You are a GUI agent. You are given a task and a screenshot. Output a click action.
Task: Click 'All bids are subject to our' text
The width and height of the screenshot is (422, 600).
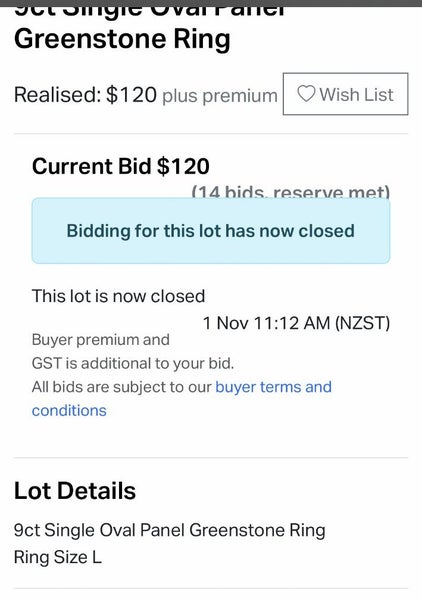tap(122, 387)
